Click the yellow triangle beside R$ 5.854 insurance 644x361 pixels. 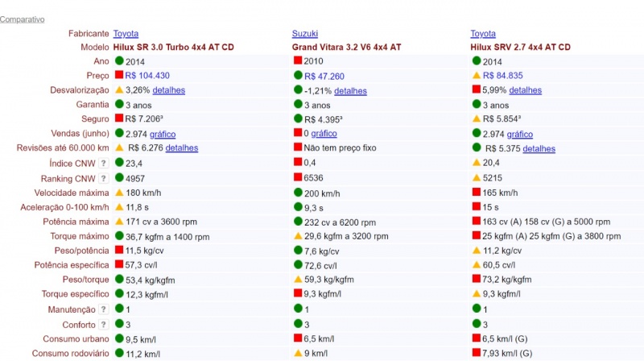477,118
